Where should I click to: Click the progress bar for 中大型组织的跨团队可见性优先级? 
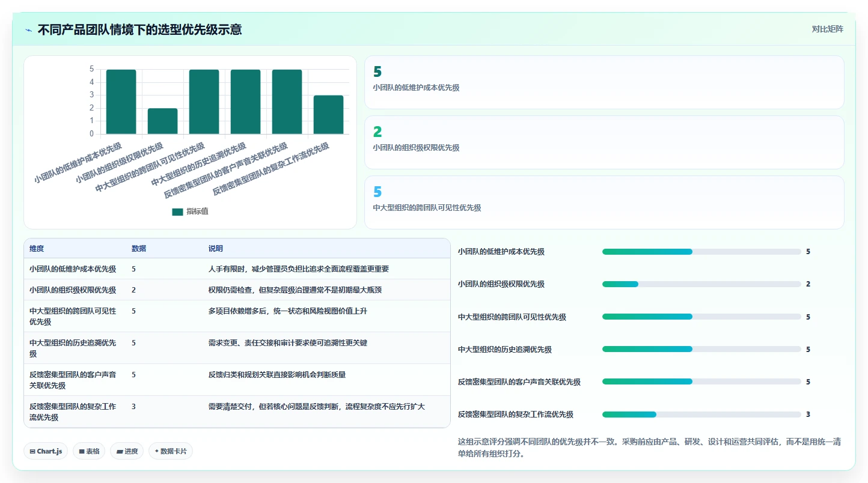(701, 317)
